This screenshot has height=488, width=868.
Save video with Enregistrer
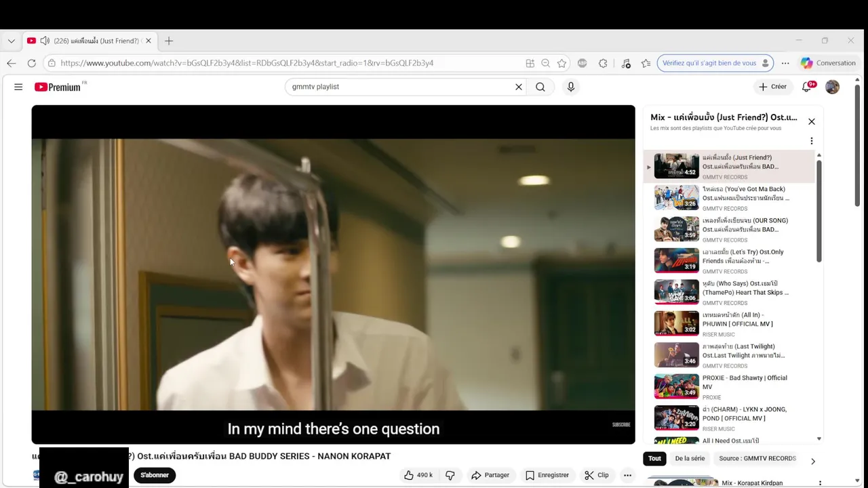[x=547, y=475]
